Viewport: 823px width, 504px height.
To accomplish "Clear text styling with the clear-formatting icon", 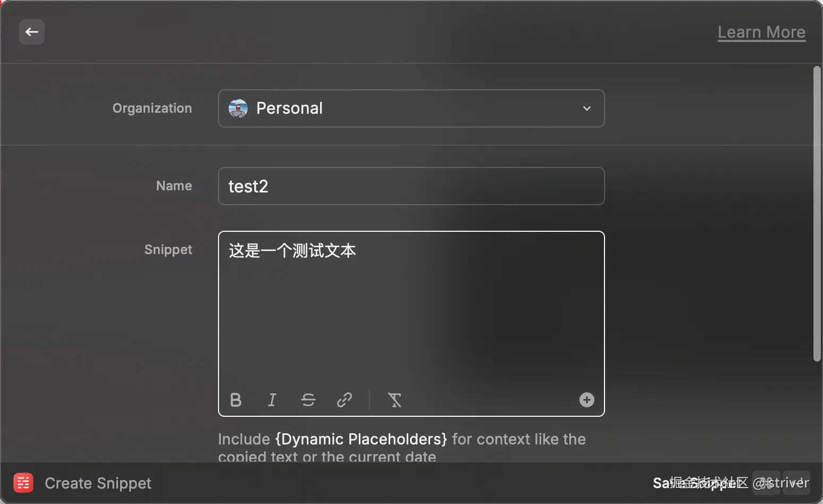I will (x=395, y=400).
